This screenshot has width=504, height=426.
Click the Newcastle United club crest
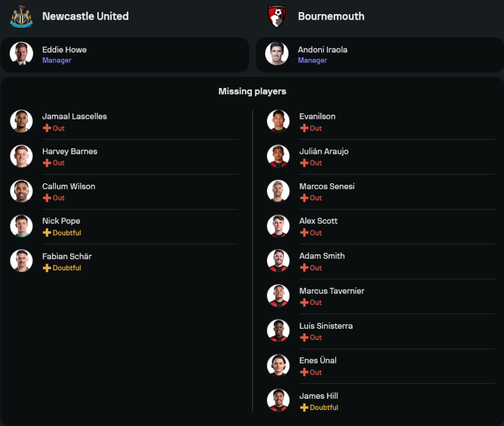(x=21, y=16)
